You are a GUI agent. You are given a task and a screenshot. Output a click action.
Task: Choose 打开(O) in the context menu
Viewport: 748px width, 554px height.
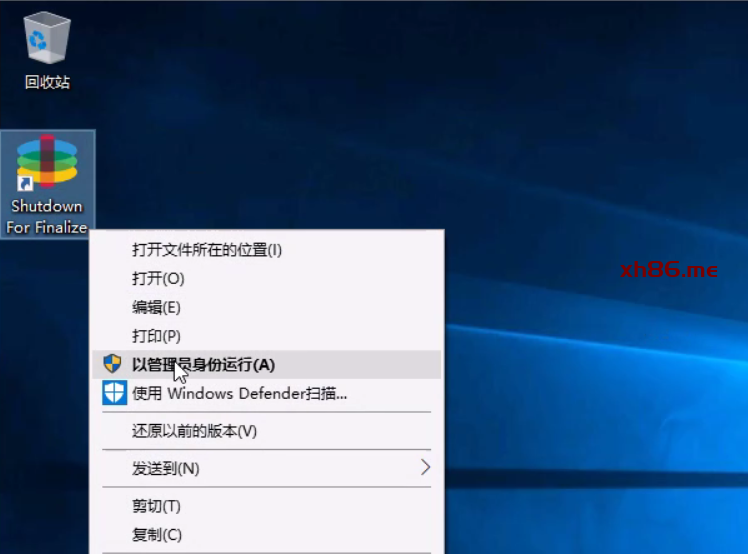coord(159,278)
